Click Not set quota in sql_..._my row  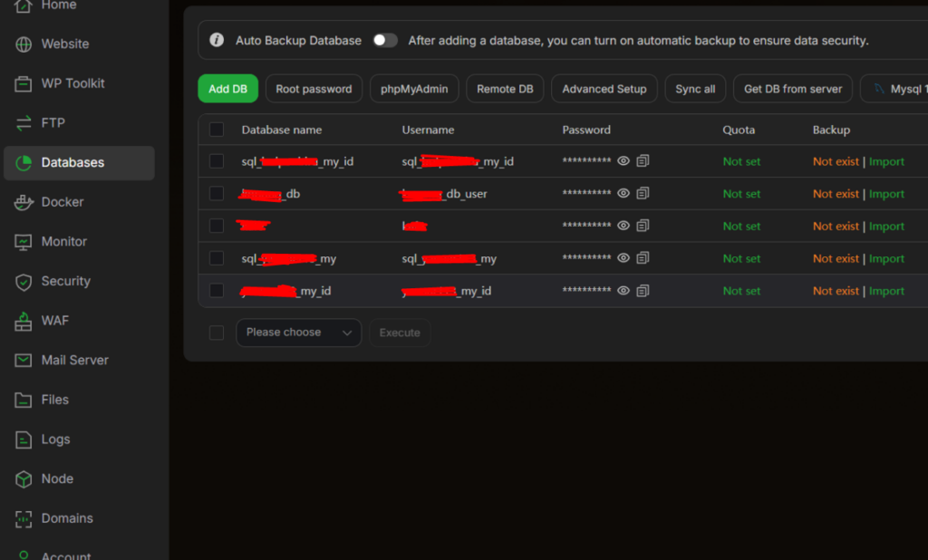coord(741,258)
